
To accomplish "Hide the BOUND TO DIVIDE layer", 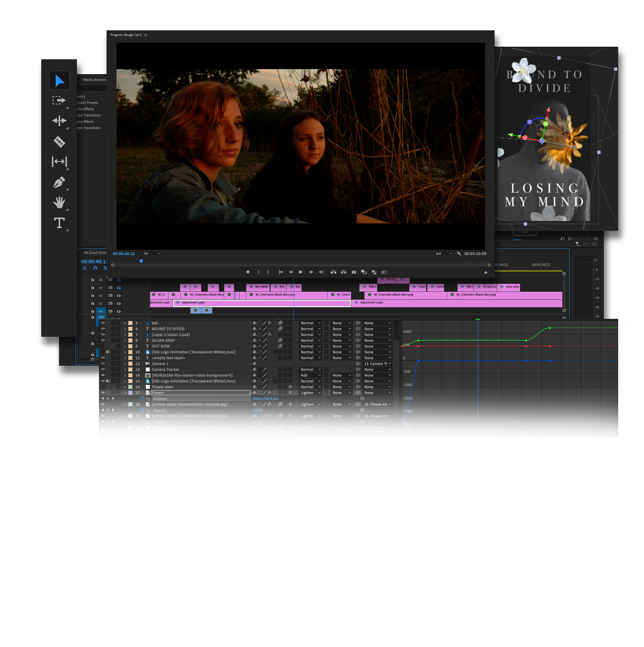I will click(x=103, y=329).
